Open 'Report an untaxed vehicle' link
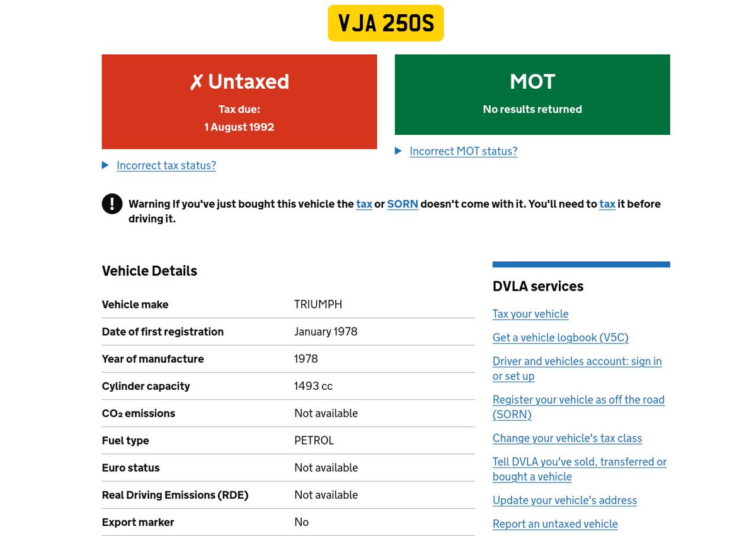 click(555, 523)
